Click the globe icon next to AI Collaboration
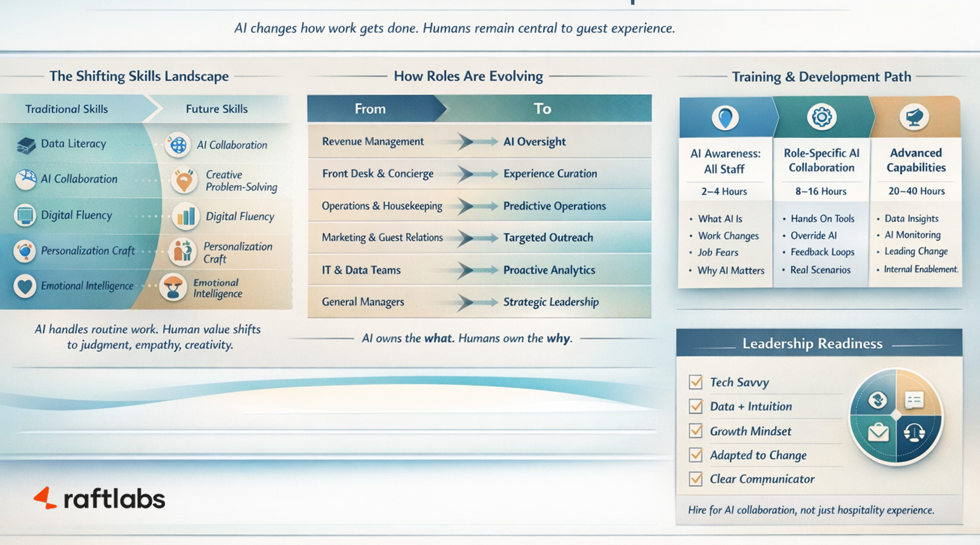This screenshot has width=980, height=545. tap(178, 145)
